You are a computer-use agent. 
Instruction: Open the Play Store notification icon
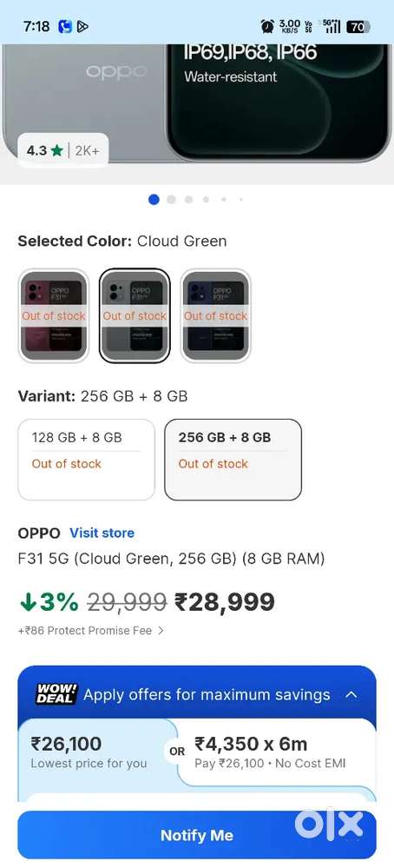tap(82, 26)
